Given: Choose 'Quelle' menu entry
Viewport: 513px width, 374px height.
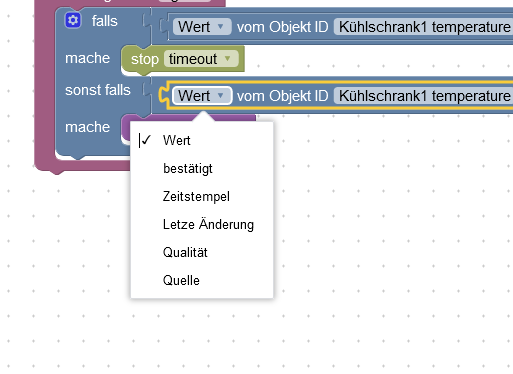Looking at the screenshot, I should pos(202,280).
